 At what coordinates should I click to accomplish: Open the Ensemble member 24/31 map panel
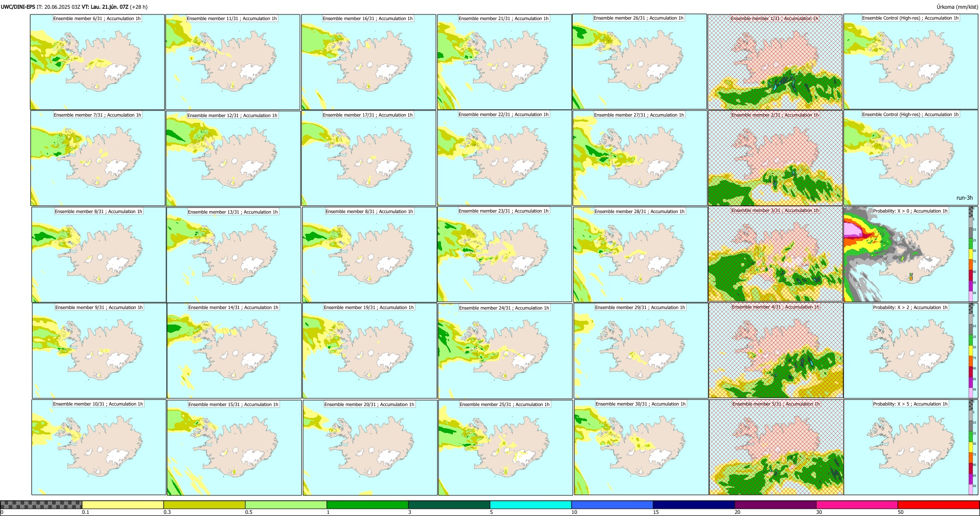[x=505, y=351]
